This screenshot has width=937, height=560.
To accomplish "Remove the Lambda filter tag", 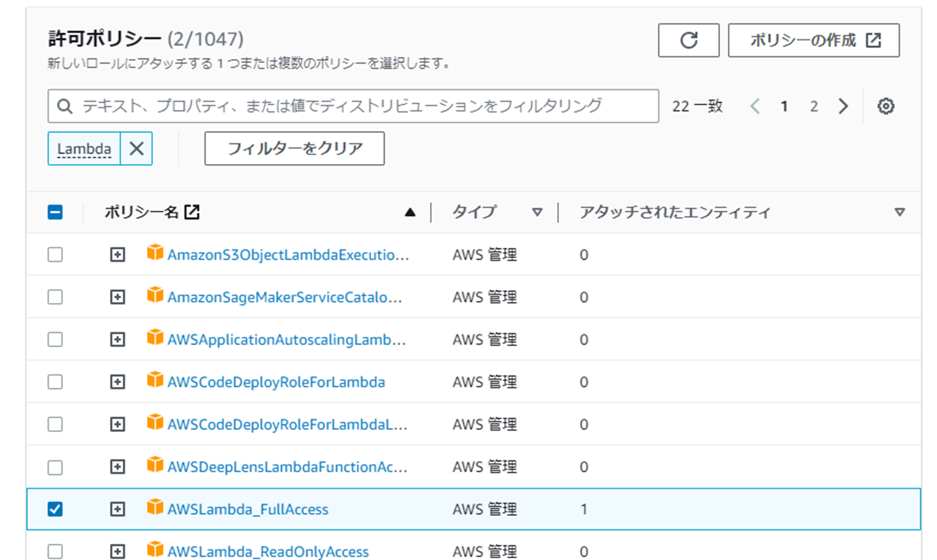I will pyautogui.click(x=136, y=148).
